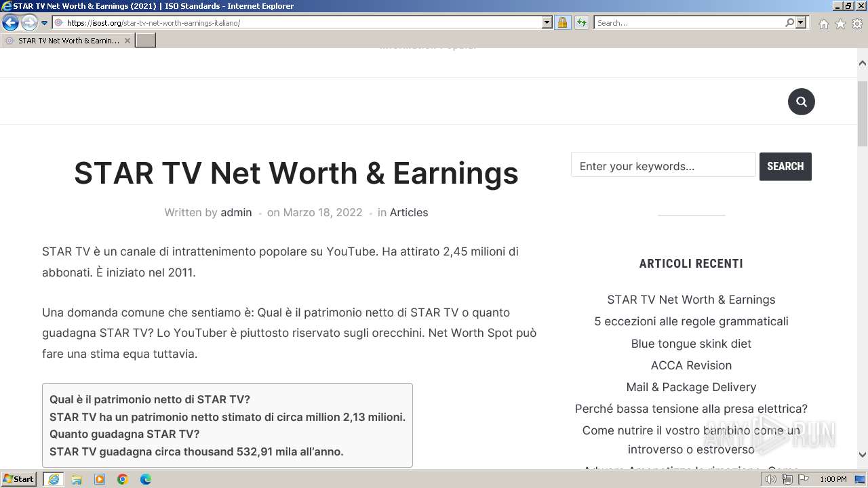Image resolution: width=868 pixels, height=488 pixels.
Task: Open Favorites star icon
Action: pos(840,24)
